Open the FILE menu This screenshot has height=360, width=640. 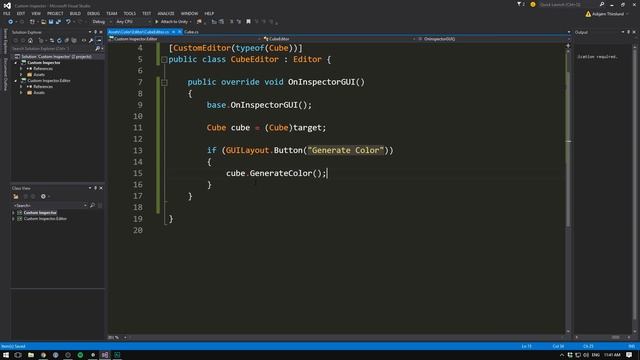click(x=7, y=13)
